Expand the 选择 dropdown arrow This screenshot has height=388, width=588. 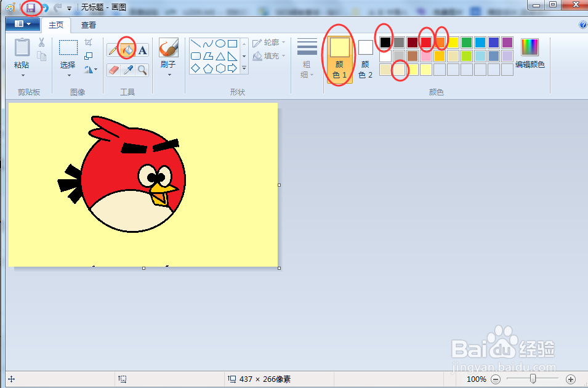click(x=68, y=75)
